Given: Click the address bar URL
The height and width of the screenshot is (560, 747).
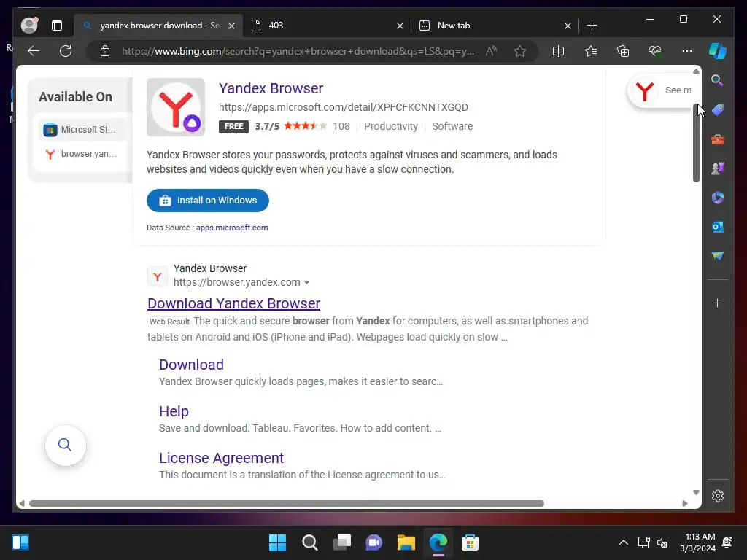Looking at the screenshot, I should point(298,51).
